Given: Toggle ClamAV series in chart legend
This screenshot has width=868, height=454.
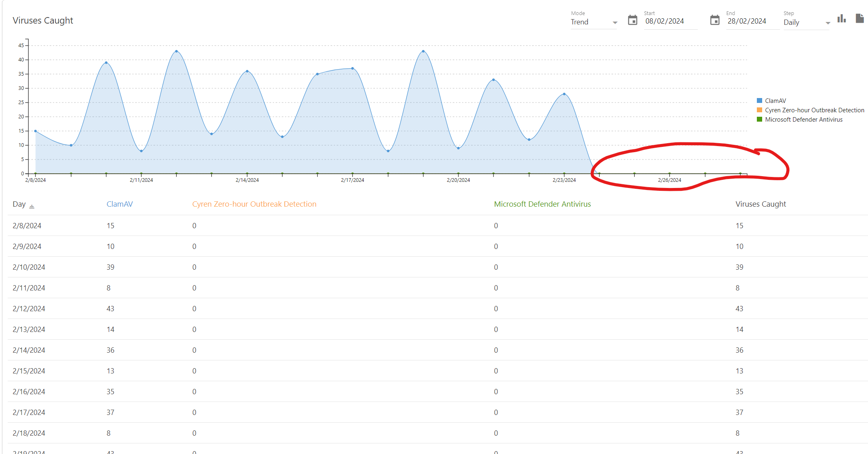Looking at the screenshot, I should 775,101.
